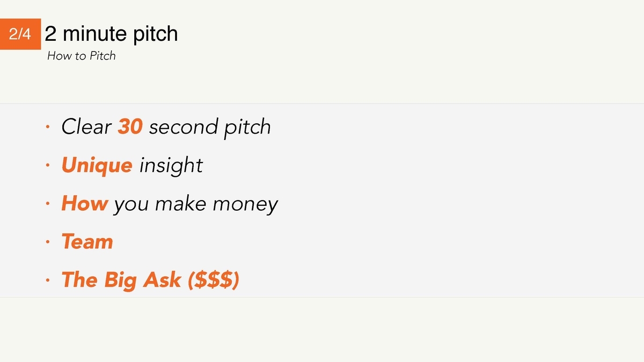Viewport: 644px width, 362px height.
Task: Click the word "Pitch" in the subtitle
Action: point(103,56)
